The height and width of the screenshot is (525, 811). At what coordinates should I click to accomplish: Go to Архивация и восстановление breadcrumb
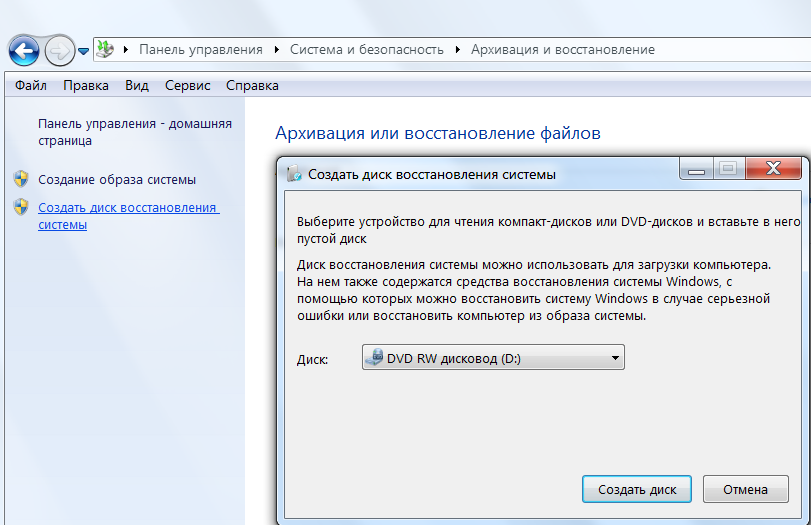(562, 49)
